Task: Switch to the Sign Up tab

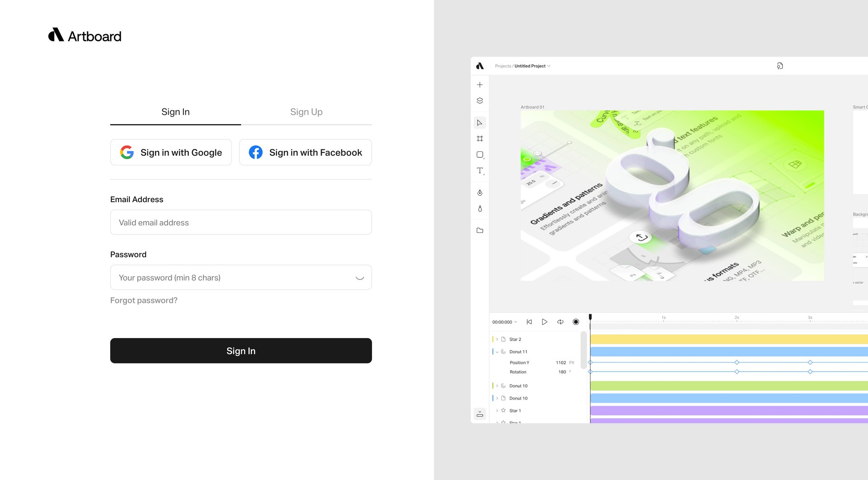Action: coord(306,112)
